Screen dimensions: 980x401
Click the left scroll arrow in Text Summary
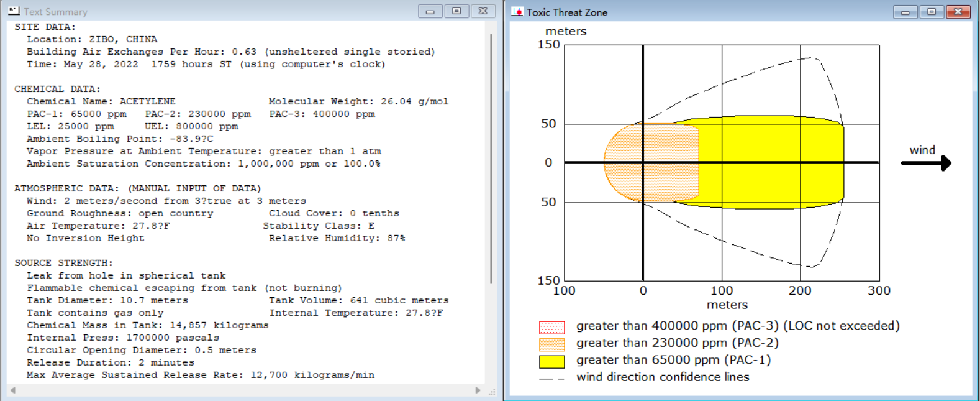[x=12, y=390]
